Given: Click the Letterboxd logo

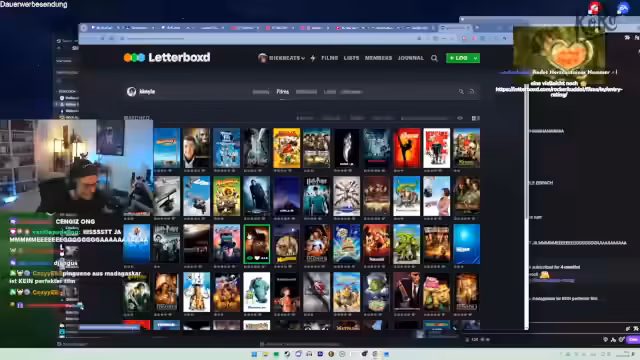Looking at the screenshot, I should pos(167,58).
